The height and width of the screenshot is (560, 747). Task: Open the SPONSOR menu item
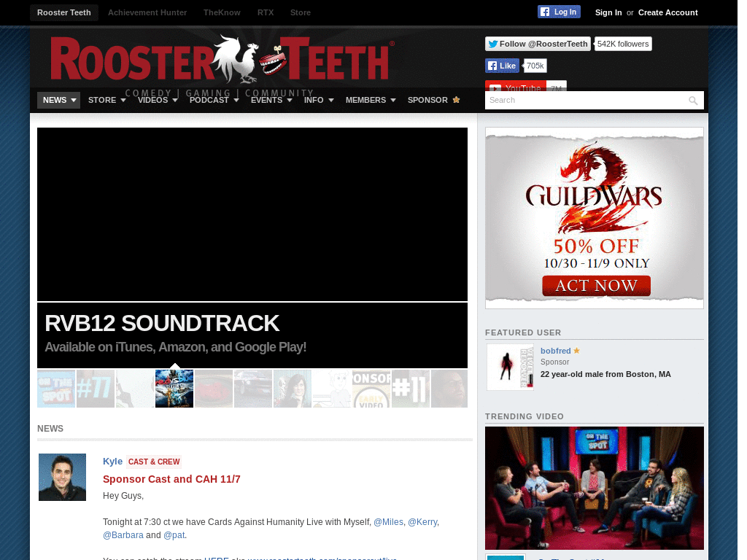click(x=433, y=100)
